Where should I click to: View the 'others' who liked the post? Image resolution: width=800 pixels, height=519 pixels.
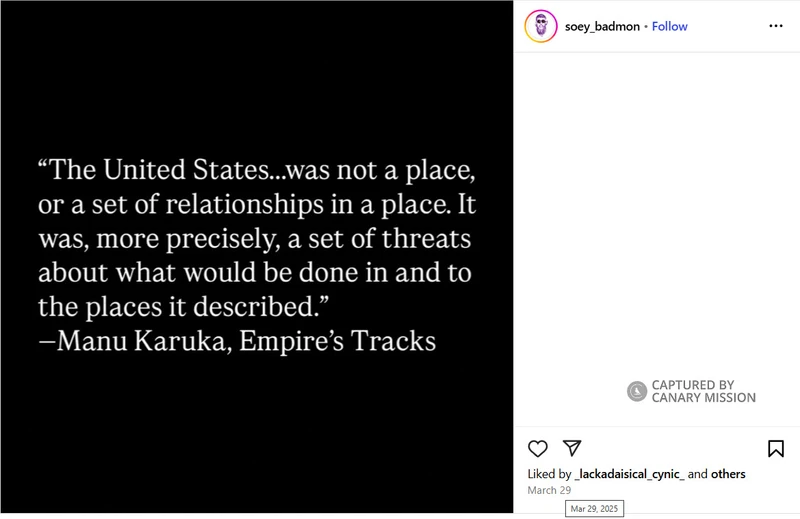coord(728,474)
